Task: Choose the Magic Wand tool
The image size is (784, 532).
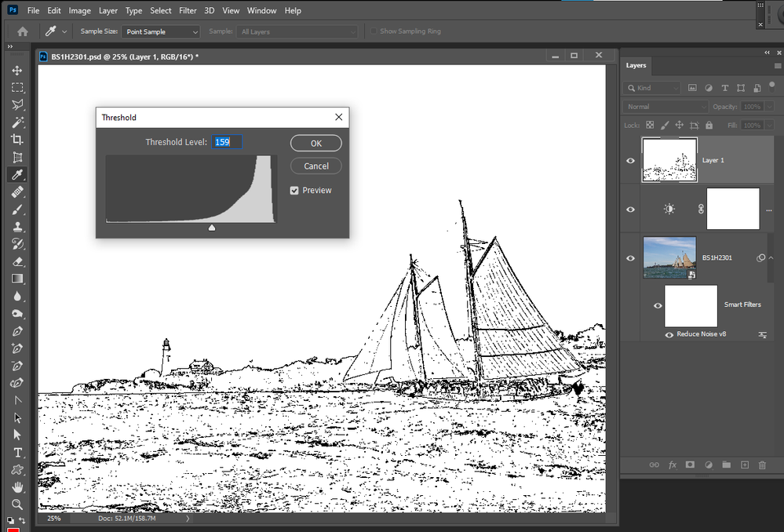Action: [x=17, y=122]
